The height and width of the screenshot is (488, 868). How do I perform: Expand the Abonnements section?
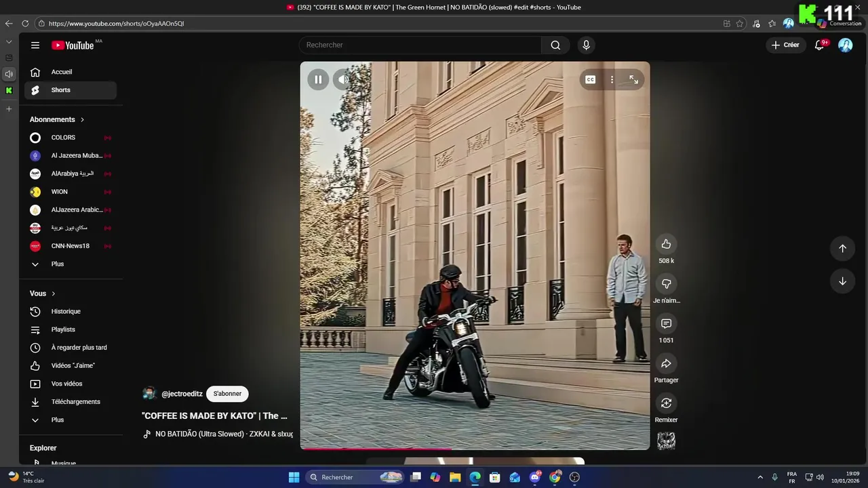pos(57,119)
